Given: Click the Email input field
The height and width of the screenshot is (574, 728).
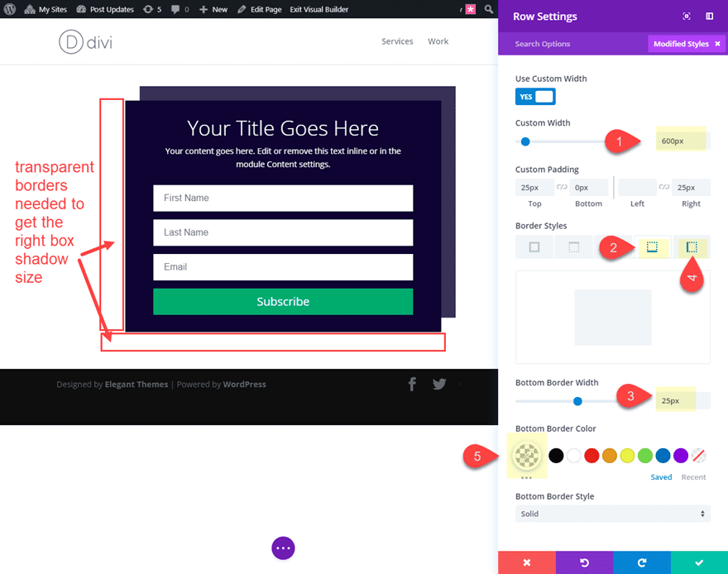Looking at the screenshot, I should pyautogui.click(x=283, y=267).
